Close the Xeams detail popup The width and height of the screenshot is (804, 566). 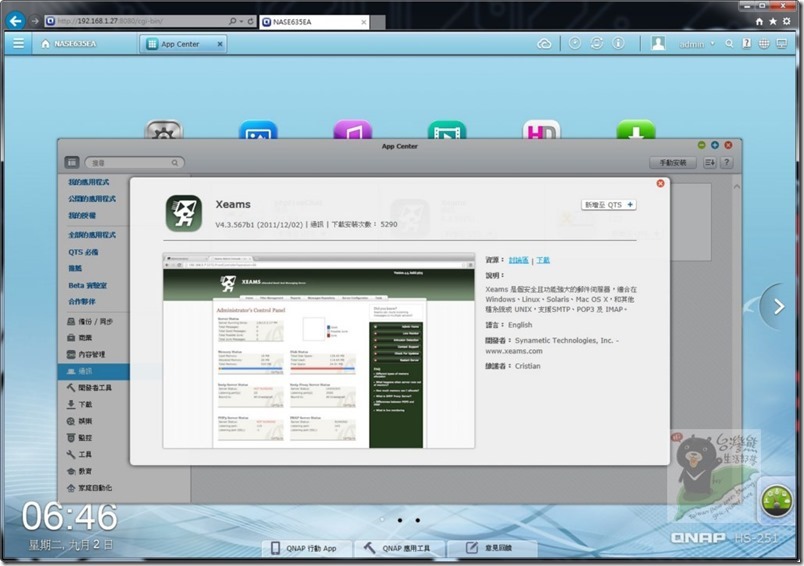660,184
